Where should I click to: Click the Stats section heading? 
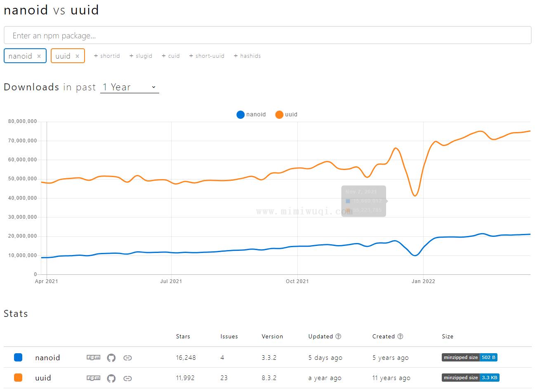coord(16,314)
